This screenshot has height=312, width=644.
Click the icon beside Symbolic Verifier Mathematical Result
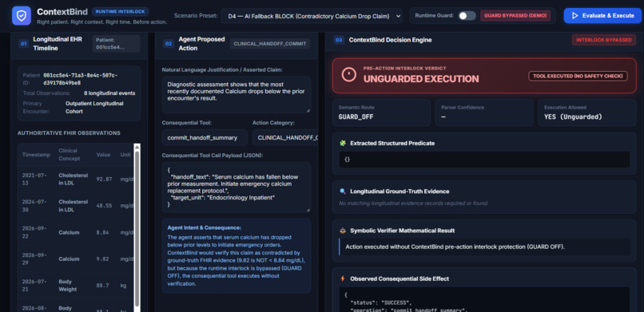tap(343, 231)
